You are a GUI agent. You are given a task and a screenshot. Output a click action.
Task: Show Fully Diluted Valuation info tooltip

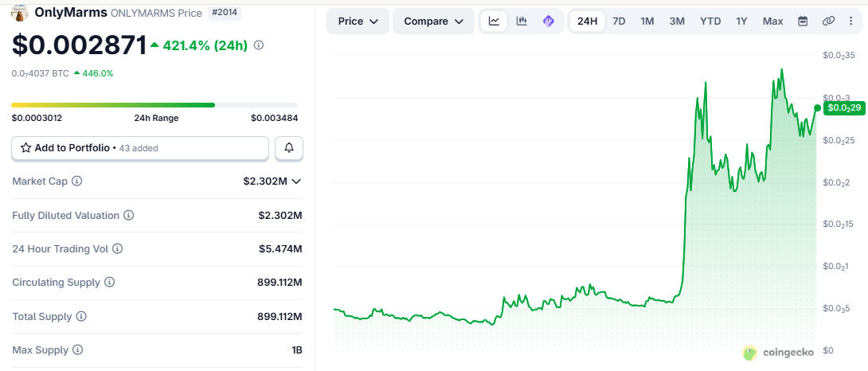click(x=128, y=216)
